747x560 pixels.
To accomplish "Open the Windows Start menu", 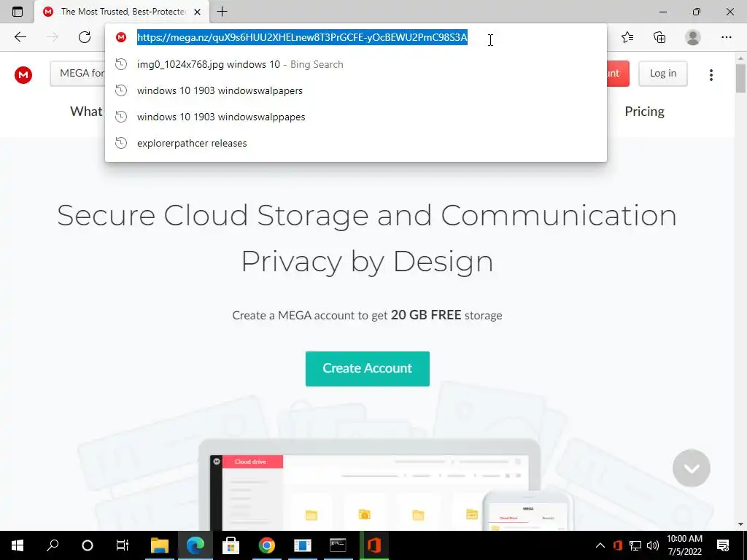I will (x=18, y=545).
